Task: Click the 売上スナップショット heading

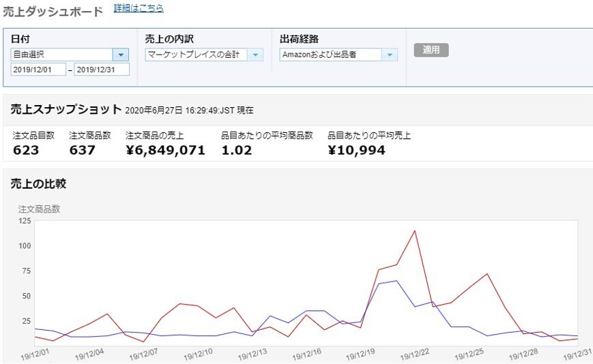Action: pos(66,110)
